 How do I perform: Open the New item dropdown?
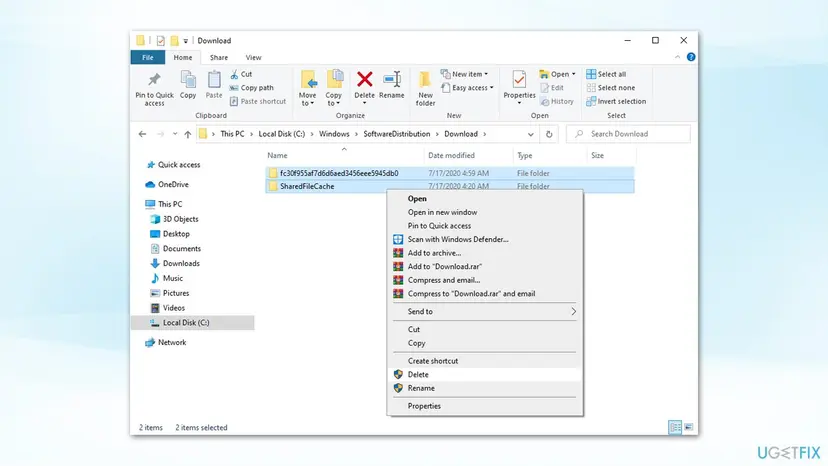[x=465, y=74]
